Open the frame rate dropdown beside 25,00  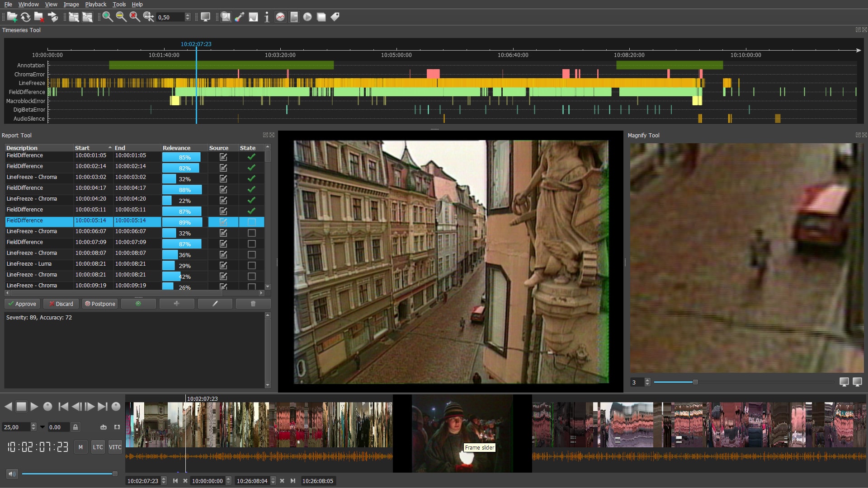click(42, 427)
